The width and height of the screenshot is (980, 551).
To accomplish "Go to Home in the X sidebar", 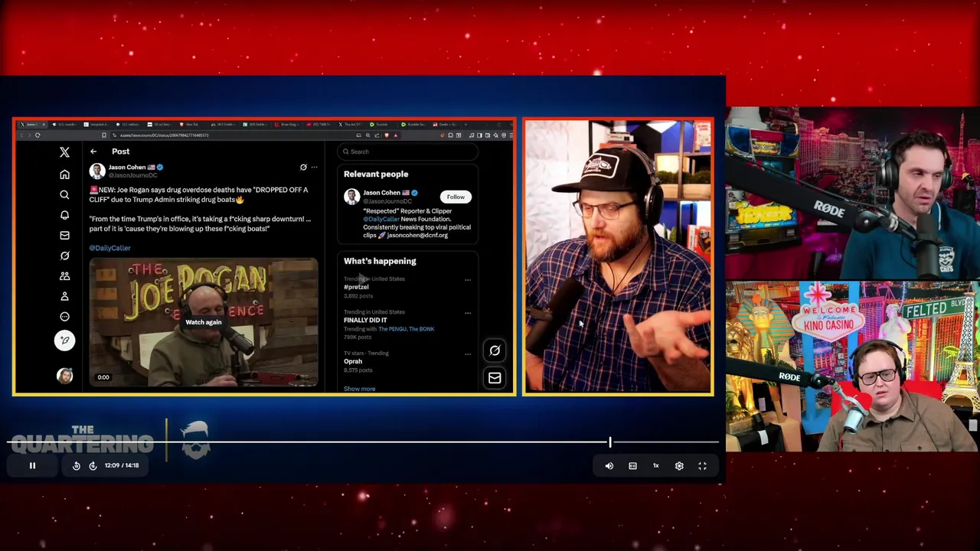I will 64,174.
